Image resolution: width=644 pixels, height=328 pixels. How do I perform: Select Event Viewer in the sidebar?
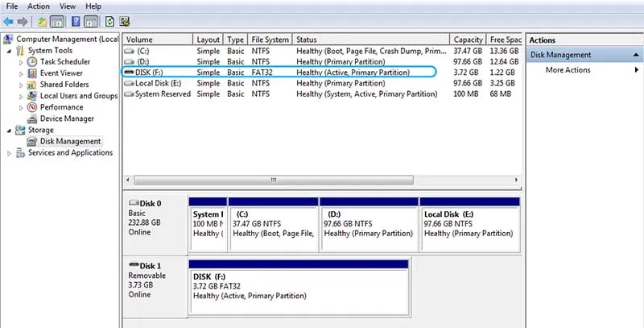point(60,73)
